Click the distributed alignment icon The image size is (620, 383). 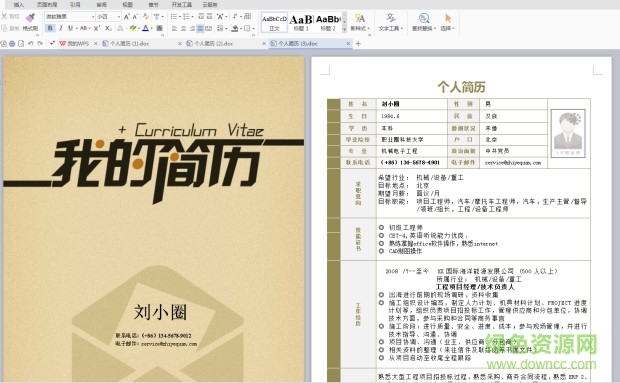tap(209, 28)
